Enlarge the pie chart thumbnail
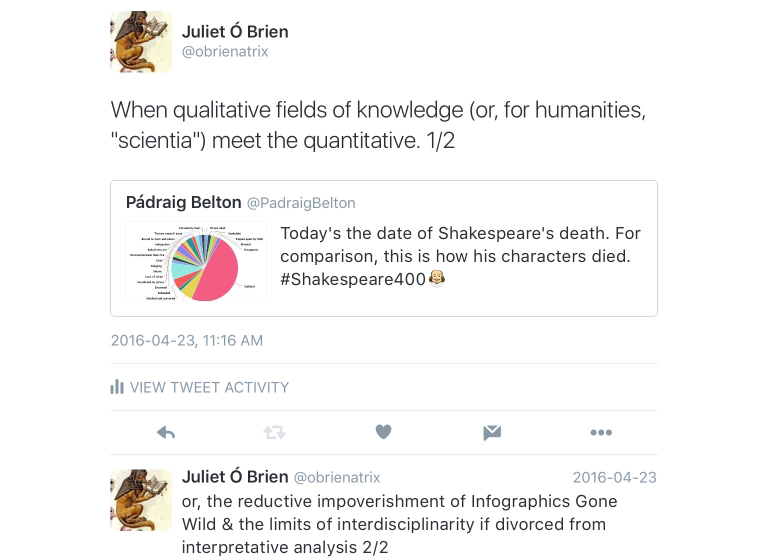This screenshot has width=768, height=560. [x=196, y=261]
